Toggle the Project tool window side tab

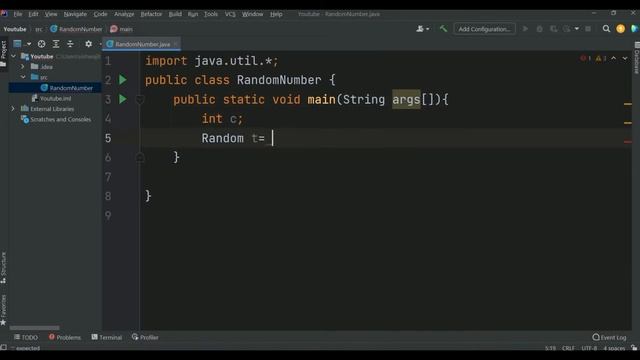(4, 54)
